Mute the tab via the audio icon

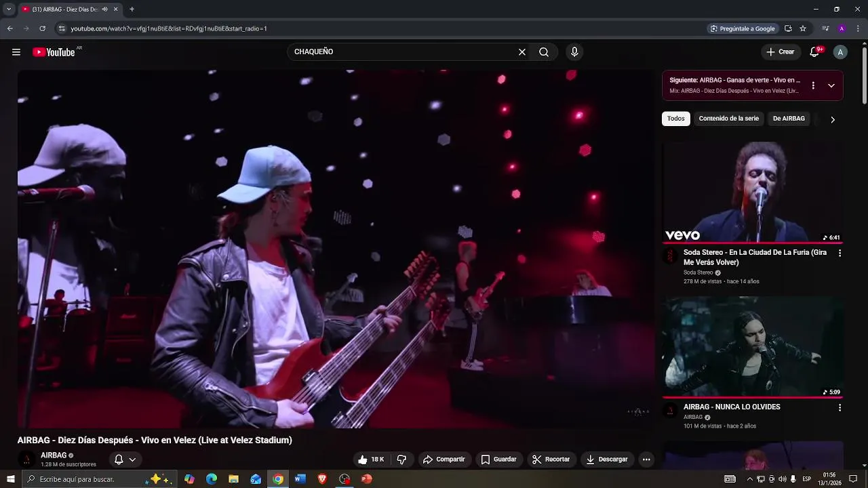click(x=104, y=9)
